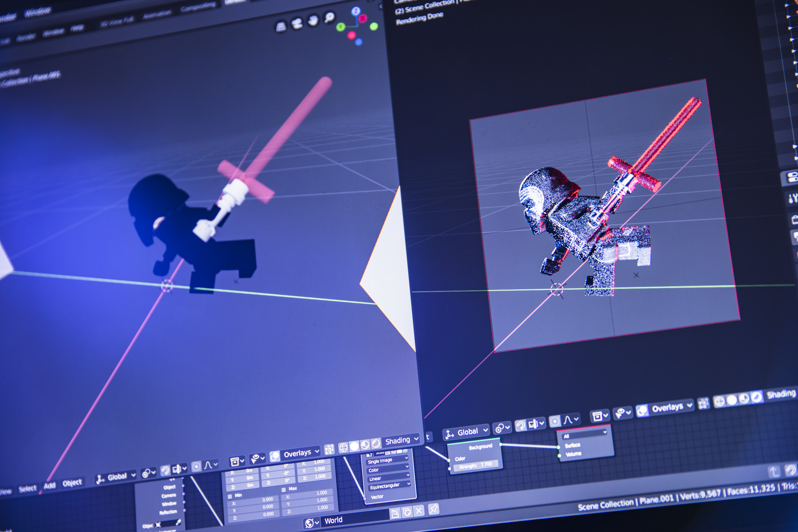
Task: Open proportional falloff dropdown in right viewport
Action: [x=571, y=419]
